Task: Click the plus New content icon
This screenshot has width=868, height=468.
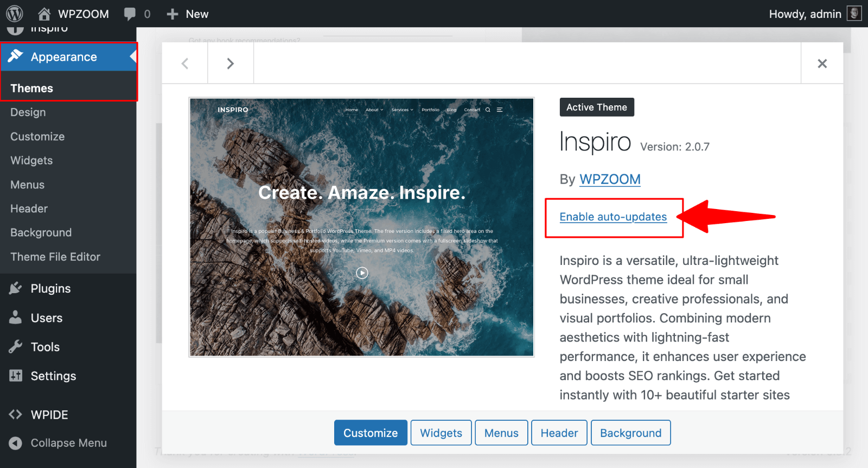Action: (173, 14)
